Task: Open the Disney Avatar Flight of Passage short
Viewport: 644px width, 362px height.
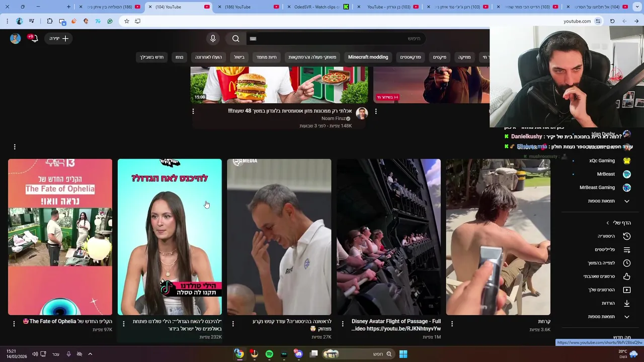Action: [388, 237]
